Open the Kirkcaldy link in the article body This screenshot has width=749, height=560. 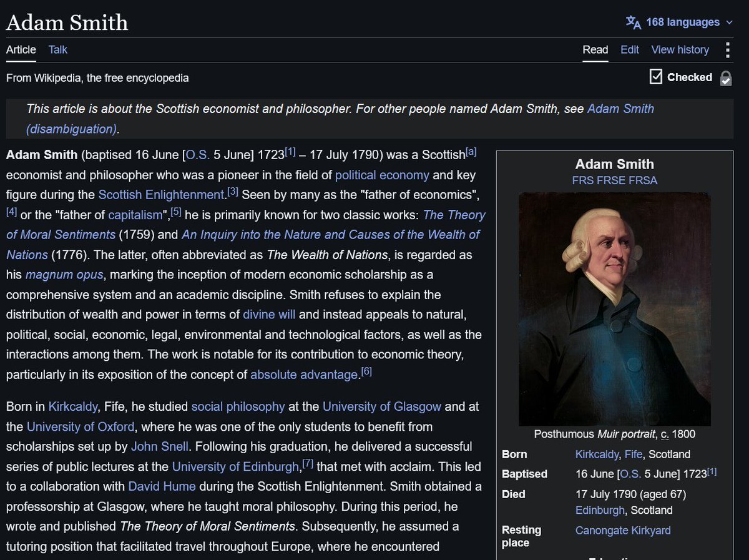click(x=73, y=406)
